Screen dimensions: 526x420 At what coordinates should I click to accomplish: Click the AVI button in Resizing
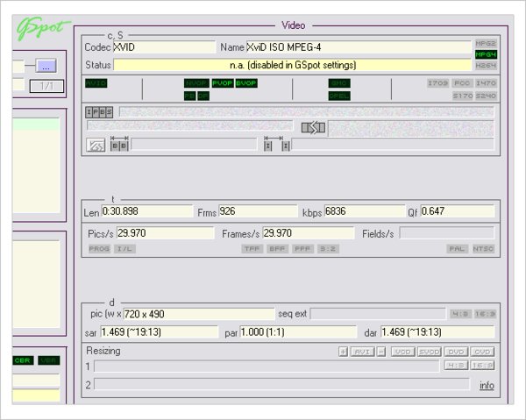tap(362, 352)
